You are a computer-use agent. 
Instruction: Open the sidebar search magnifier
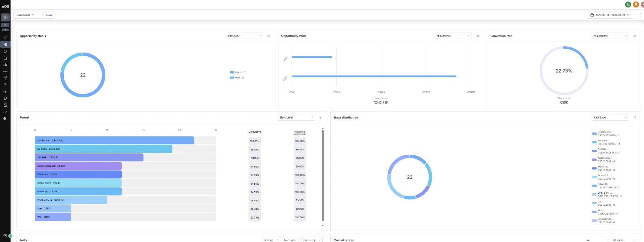click(x=5, y=25)
